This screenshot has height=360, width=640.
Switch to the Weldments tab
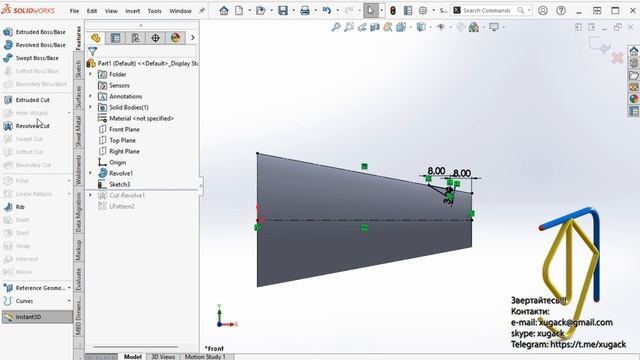pyautogui.click(x=78, y=169)
